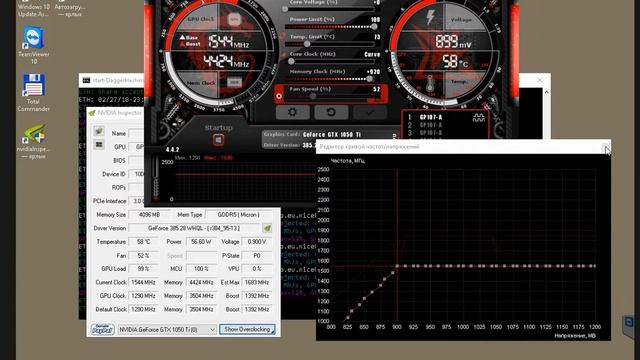
Task: Click the Memory Size field showing 4096 MB
Action: point(149,215)
